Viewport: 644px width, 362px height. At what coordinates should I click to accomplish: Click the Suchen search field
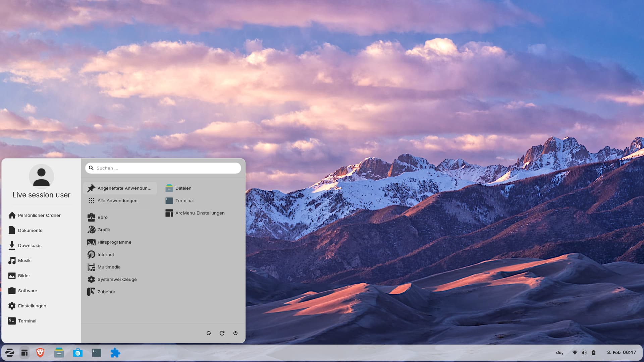(166, 168)
